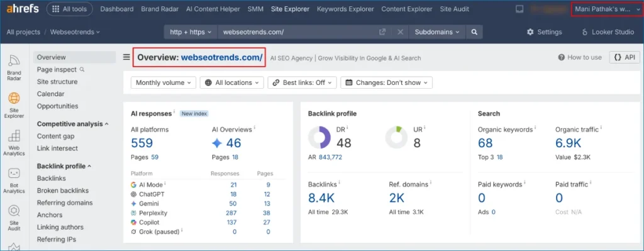
Task: Select Overview in the left menu
Action: 74,57
